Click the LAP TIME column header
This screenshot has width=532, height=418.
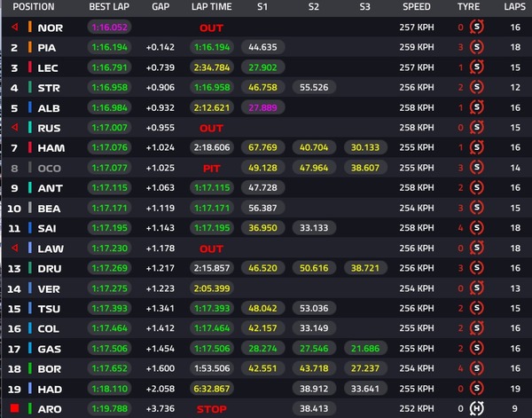[x=210, y=7]
